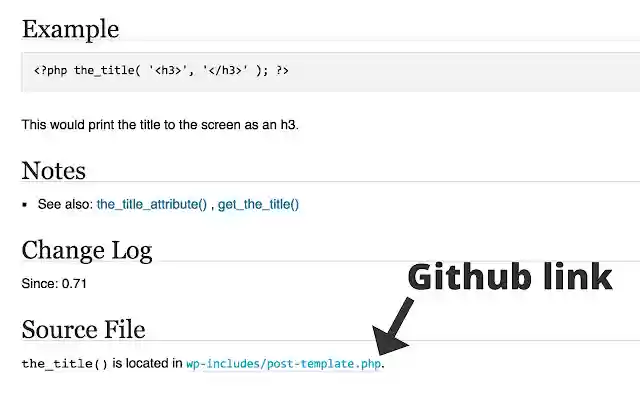Click the Notes heading
Screen dimensions: 640x400
[x=53, y=171]
